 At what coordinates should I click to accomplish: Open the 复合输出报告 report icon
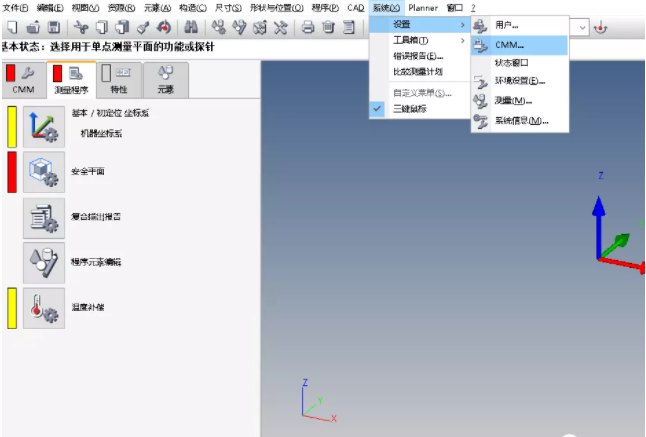[44, 216]
